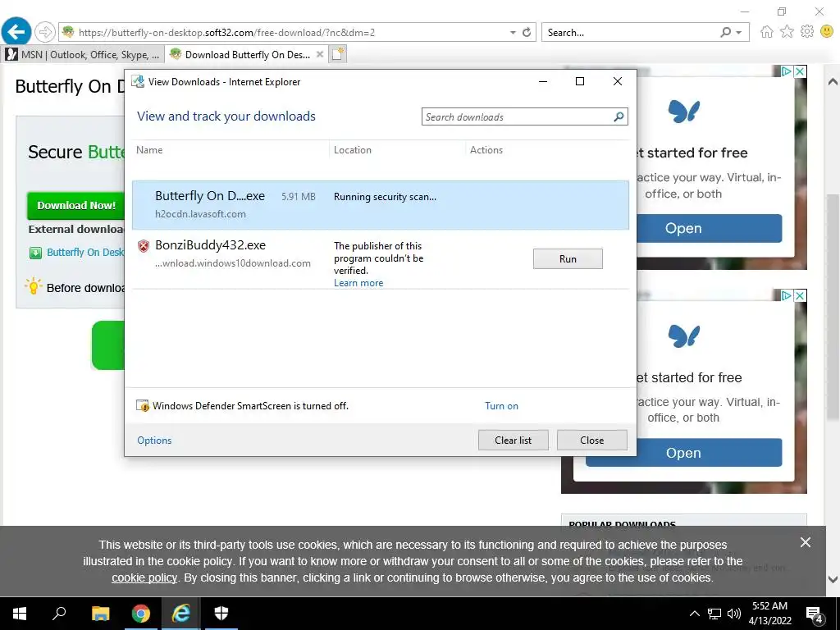Open the Butterfly On Desk external download link
This screenshot has height=630, width=840.
pos(85,253)
